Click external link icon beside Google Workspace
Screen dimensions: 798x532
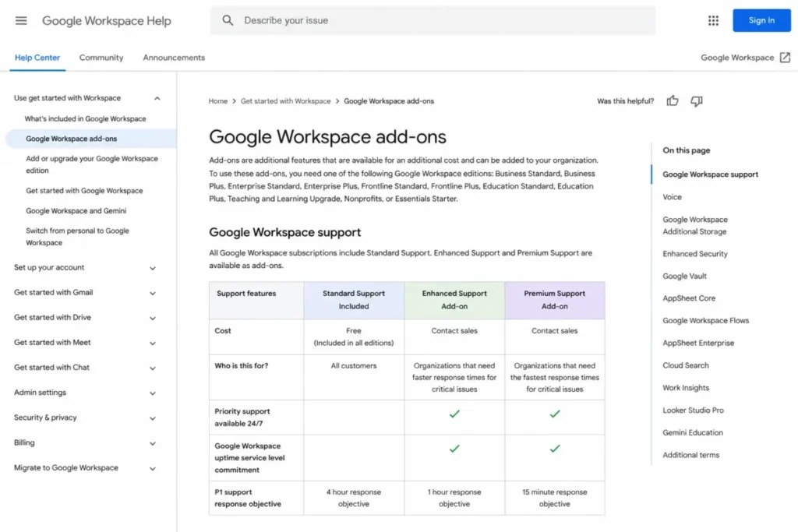[x=786, y=58]
